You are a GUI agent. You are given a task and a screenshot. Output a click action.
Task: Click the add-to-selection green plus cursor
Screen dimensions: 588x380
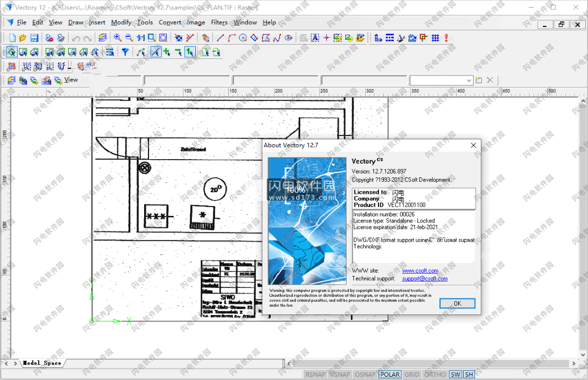click(167, 52)
